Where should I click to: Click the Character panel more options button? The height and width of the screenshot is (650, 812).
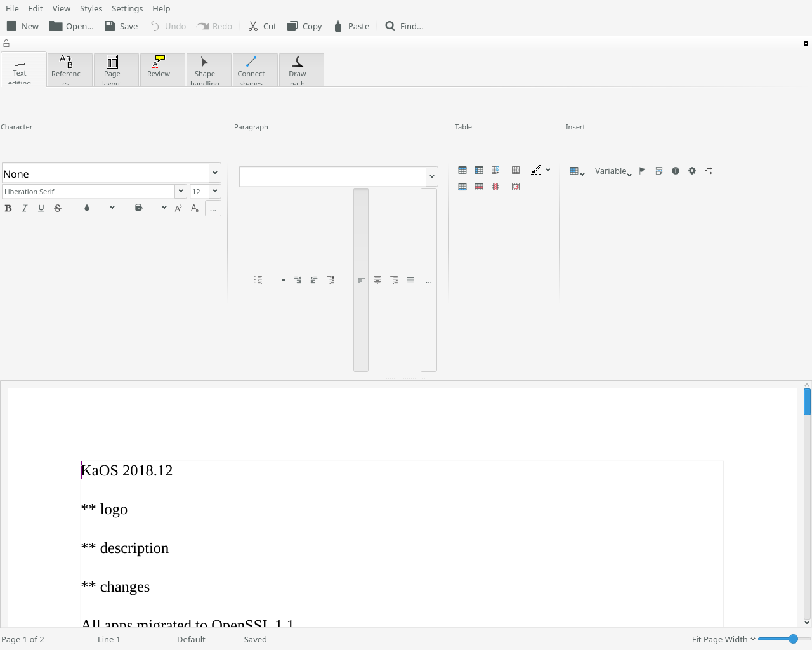[213, 208]
